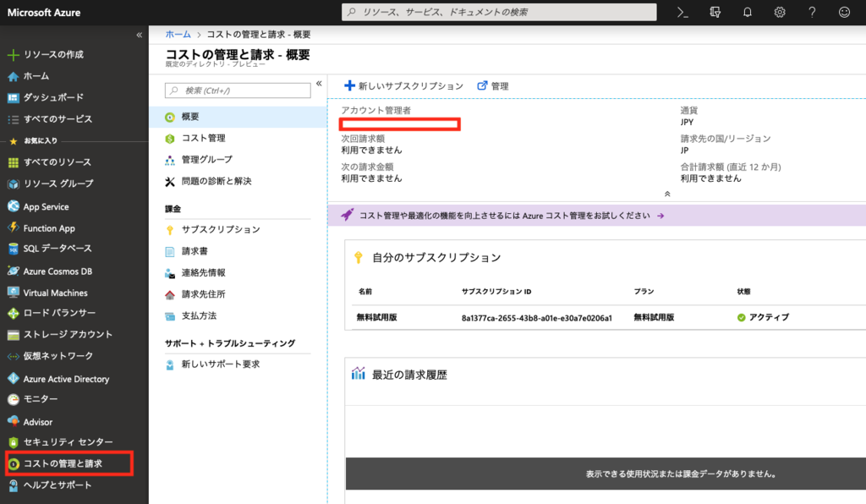This screenshot has width=866, height=504.
Task: Open Cloud Shell icon in top bar
Action: tap(682, 12)
